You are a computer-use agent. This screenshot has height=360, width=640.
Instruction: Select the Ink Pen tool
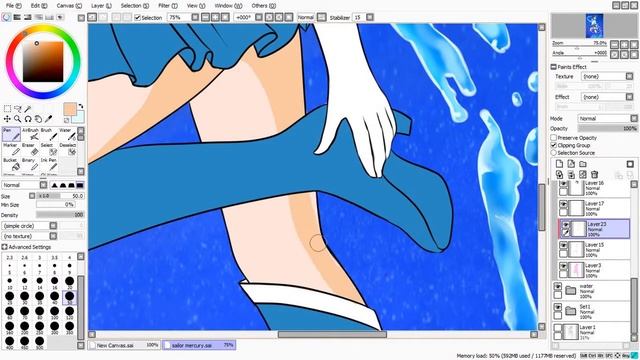49,164
